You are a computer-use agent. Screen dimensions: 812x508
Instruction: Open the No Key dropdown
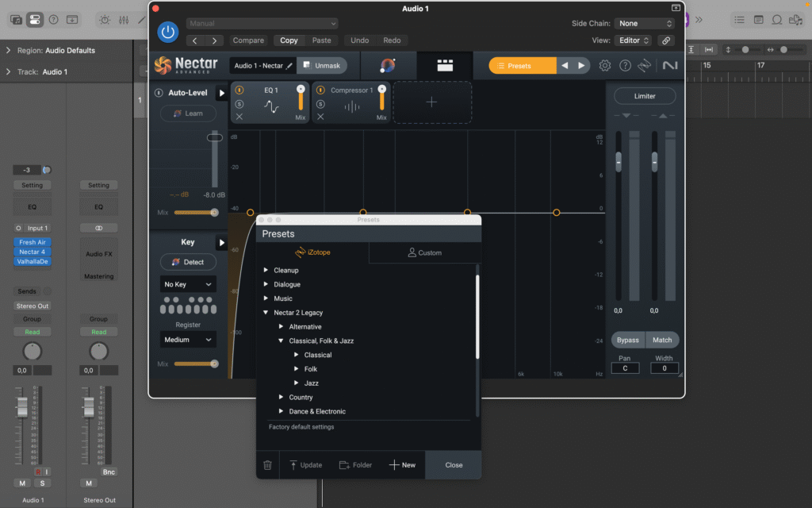pos(188,284)
